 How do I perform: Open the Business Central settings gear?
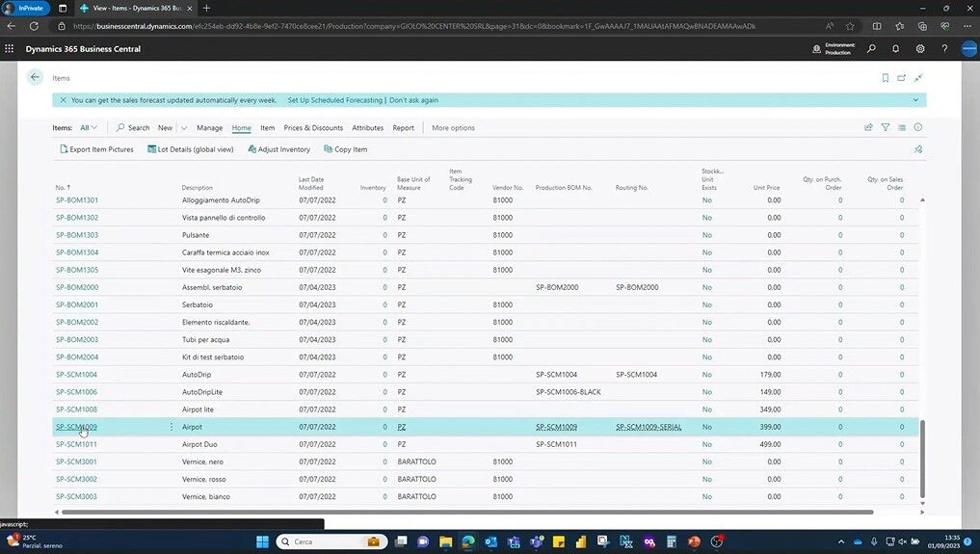(x=920, y=48)
